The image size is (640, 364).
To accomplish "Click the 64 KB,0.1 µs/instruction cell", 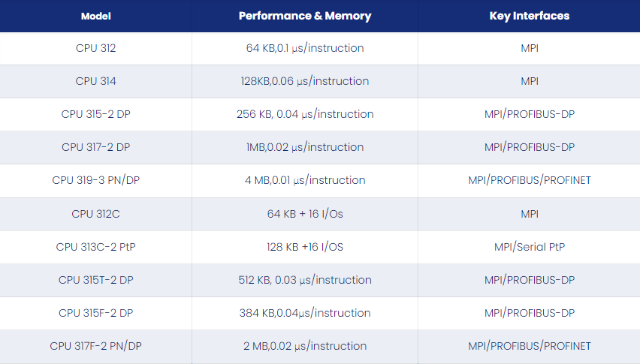I will [x=305, y=48].
